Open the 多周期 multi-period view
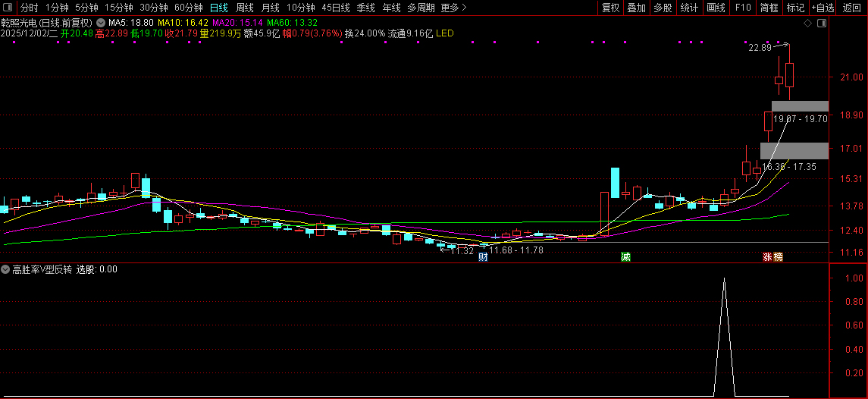 click(x=421, y=8)
